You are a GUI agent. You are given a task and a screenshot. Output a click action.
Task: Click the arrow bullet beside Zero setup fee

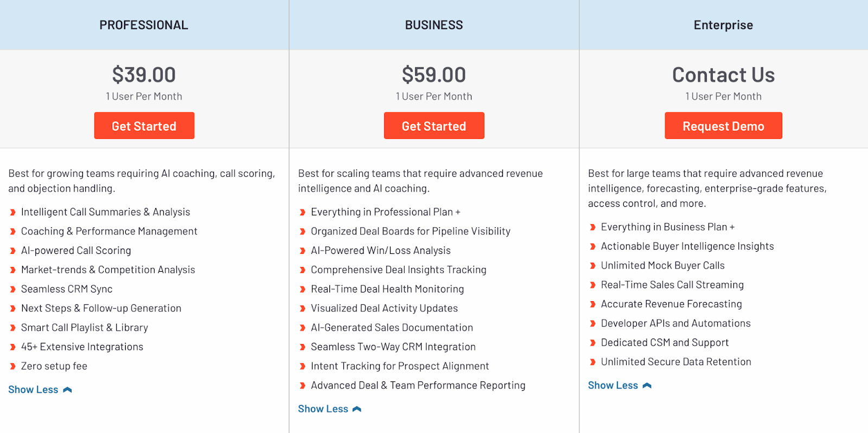point(12,366)
